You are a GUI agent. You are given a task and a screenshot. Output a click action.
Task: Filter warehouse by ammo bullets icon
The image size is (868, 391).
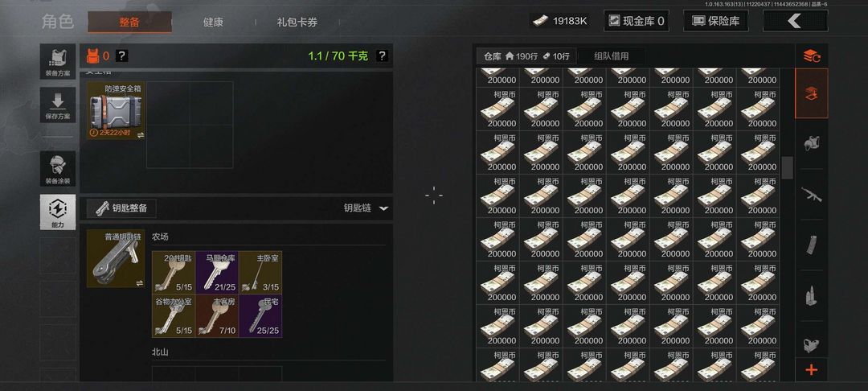click(812, 295)
